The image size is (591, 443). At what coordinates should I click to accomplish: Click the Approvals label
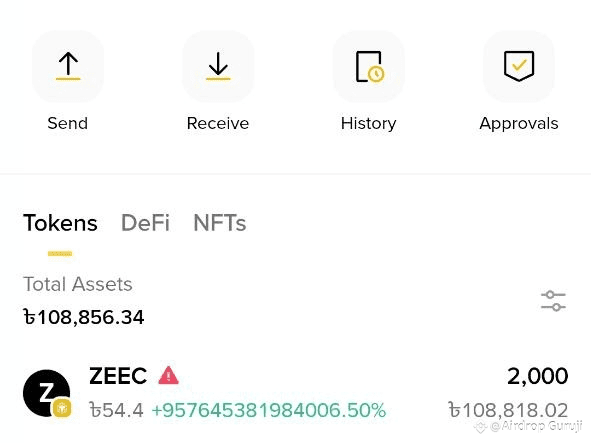pos(519,124)
